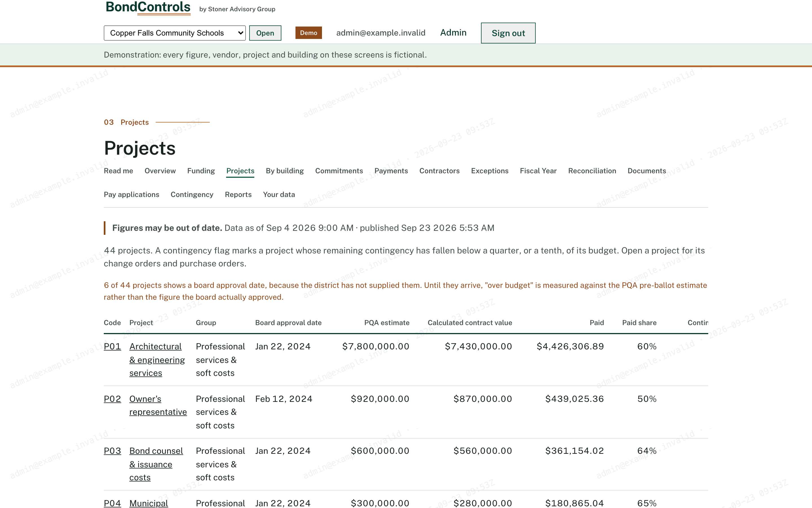Open the Your data tab
This screenshot has height=508, width=812.
(279, 194)
